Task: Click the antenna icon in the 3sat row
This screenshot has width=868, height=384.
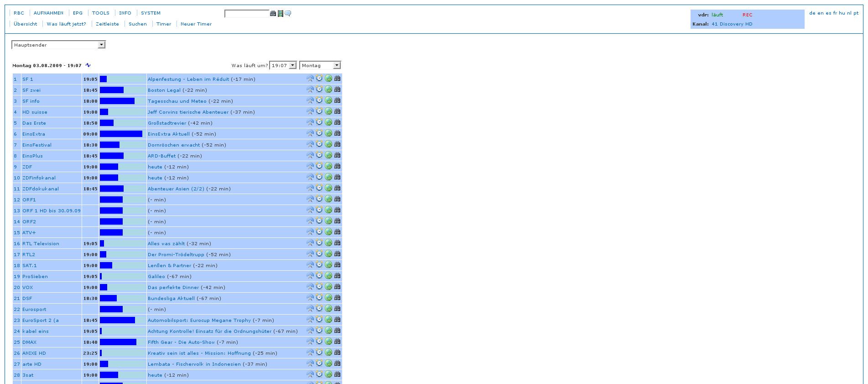Action: 310,374
